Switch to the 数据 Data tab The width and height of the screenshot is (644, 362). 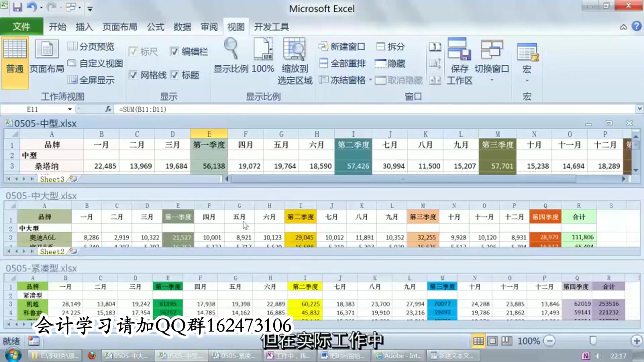pyautogui.click(x=182, y=27)
